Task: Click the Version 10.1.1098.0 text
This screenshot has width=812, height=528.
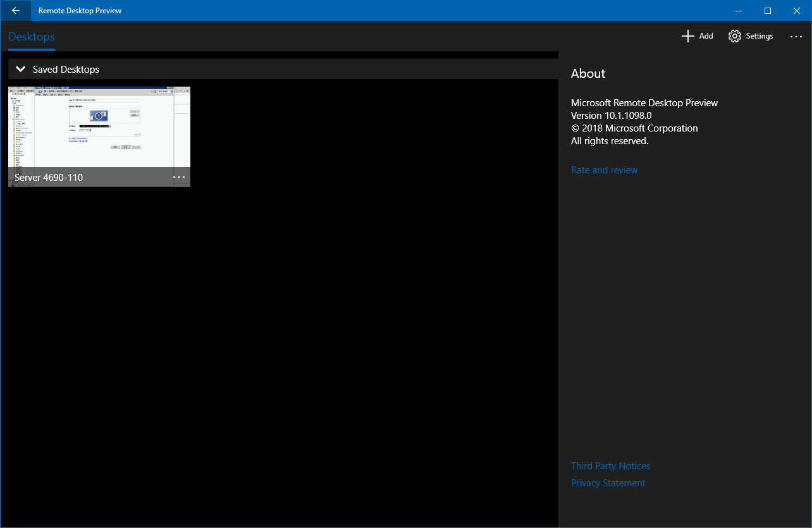Action: coord(611,116)
